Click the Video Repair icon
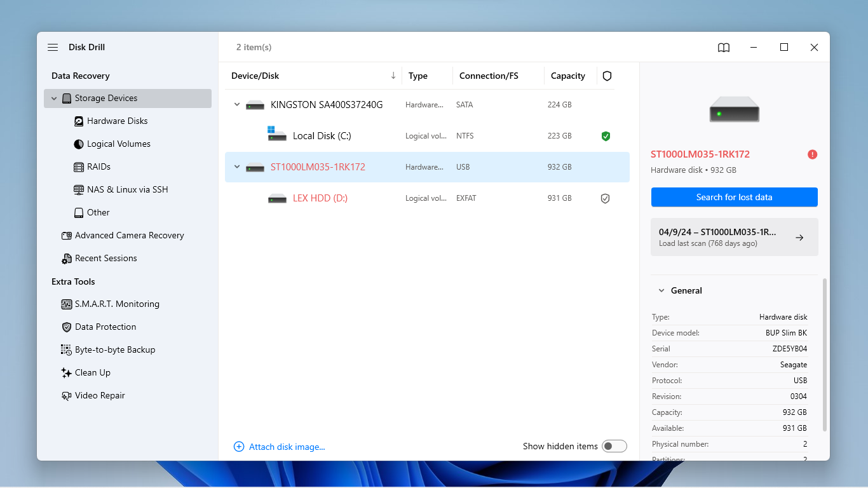This screenshot has width=868, height=488. pos(67,396)
